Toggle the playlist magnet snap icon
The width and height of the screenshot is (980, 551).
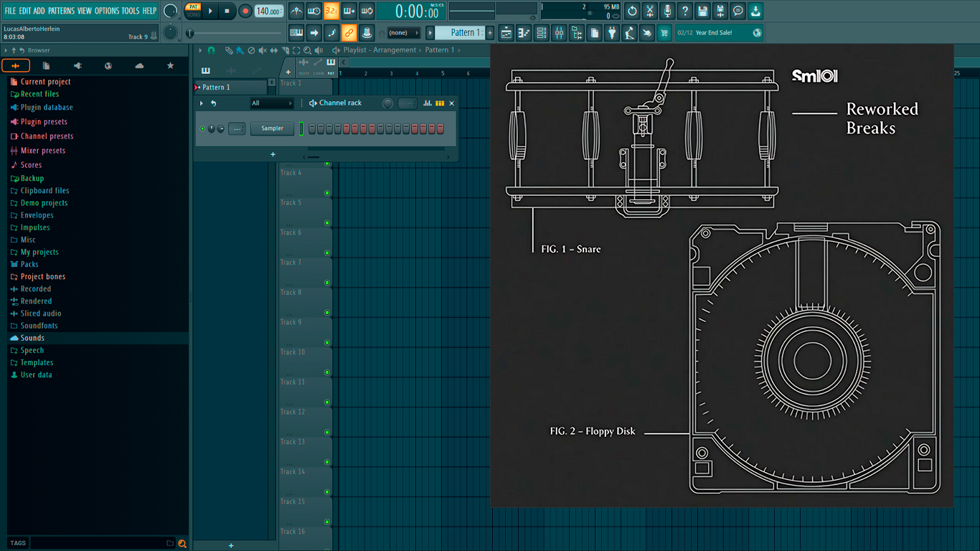pos(211,50)
